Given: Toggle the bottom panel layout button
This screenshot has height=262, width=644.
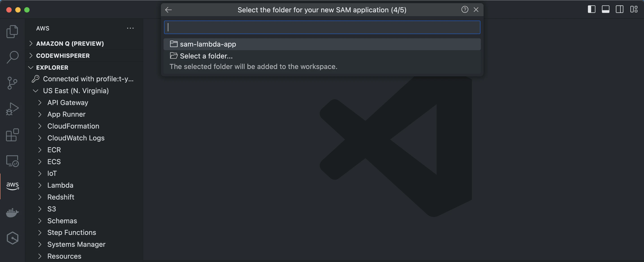Looking at the screenshot, I should point(605,9).
